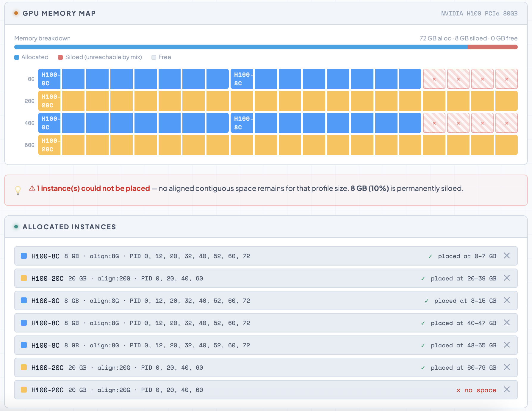Remove the H100-20C instance placed at 20–39 GB

point(507,278)
